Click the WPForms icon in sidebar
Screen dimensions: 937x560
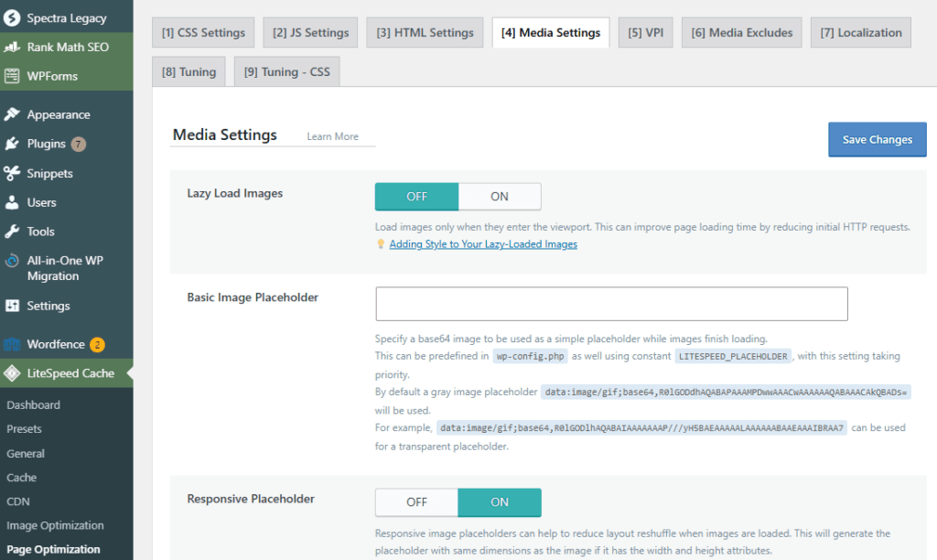tap(12, 76)
